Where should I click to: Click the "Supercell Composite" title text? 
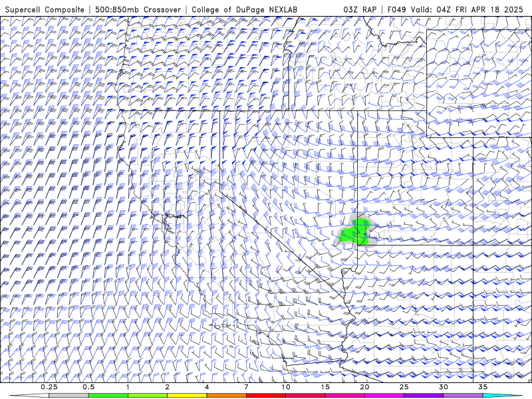tap(45, 9)
